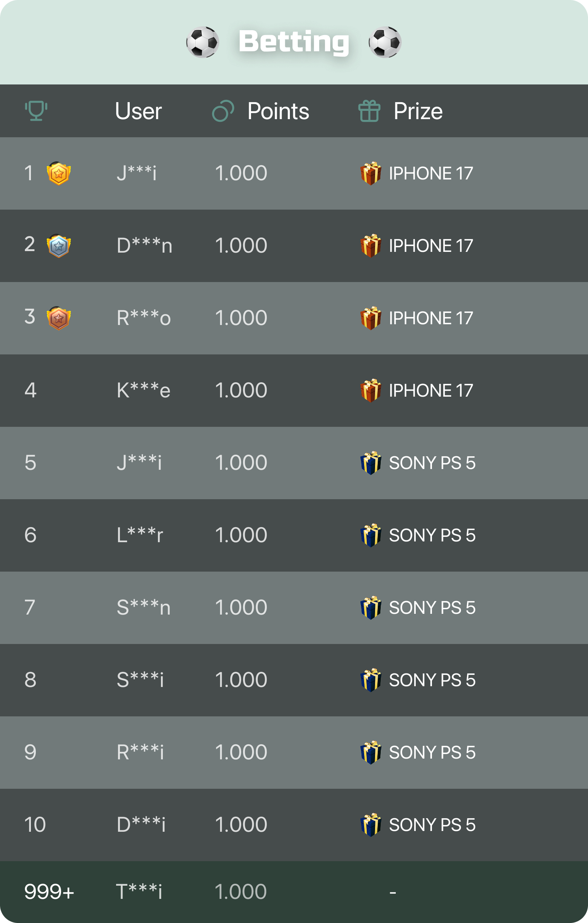Click the red gift icon in rank 4 row
Image resolution: width=588 pixels, height=923 pixels.
pyautogui.click(x=371, y=391)
